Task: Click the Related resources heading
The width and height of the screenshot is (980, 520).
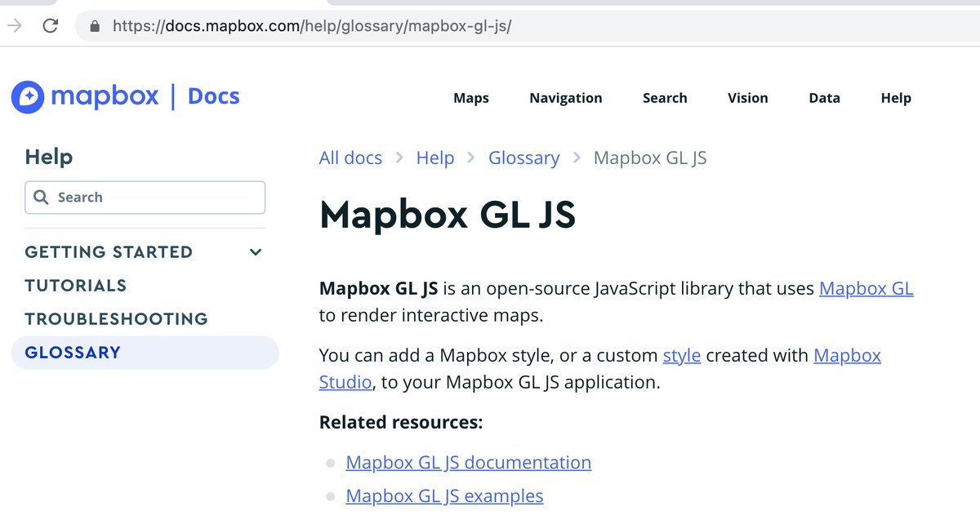Action: (401, 422)
